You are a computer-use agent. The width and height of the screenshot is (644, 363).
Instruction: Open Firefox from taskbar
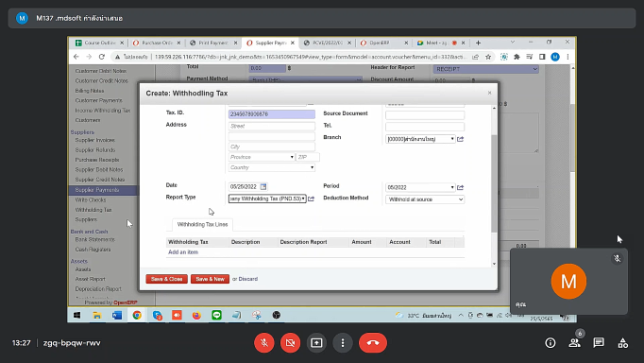196,316
